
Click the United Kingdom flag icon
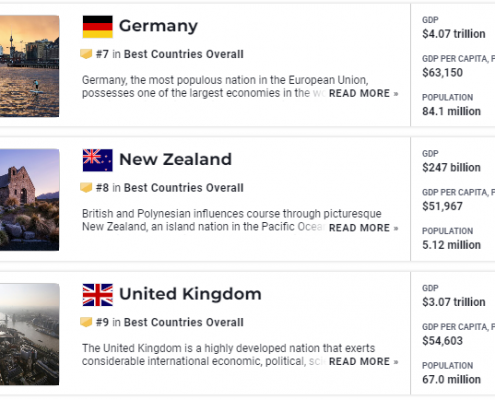tap(98, 295)
